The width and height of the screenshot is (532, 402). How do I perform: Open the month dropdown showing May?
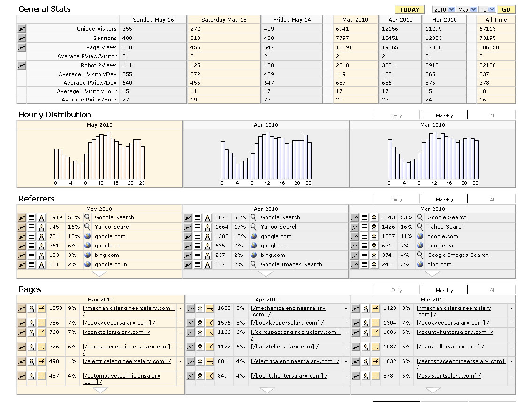(467, 9)
